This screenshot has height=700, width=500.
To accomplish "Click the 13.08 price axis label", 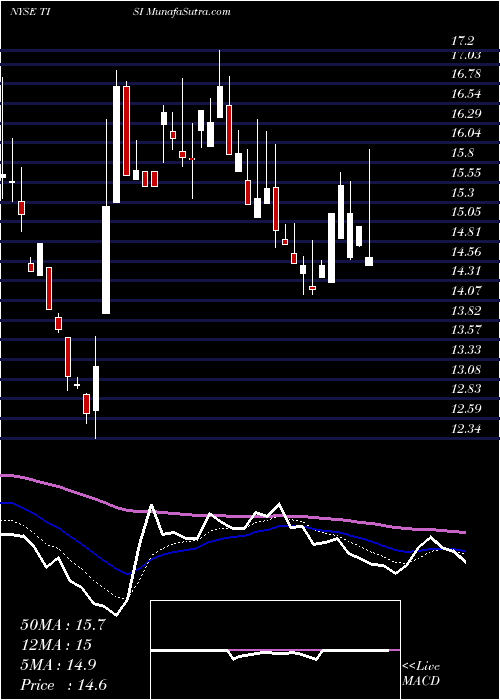I will tap(466, 370).
